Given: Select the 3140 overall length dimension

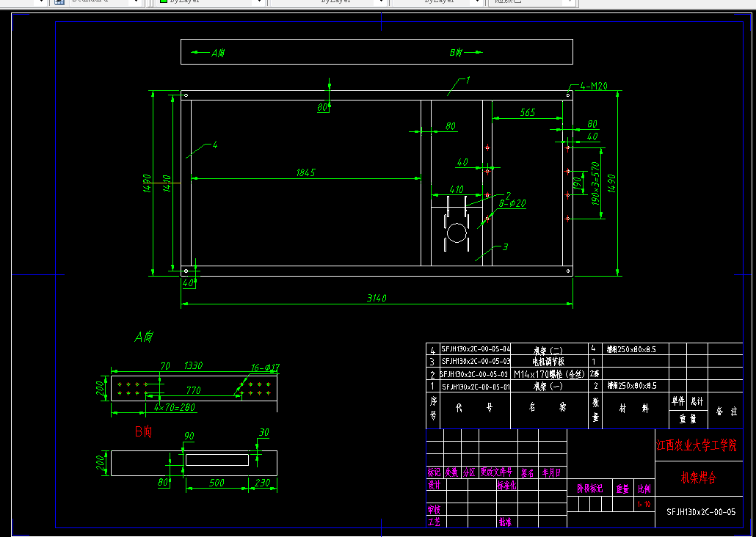Looking at the screenshot, I should click(x=377, y=299).
